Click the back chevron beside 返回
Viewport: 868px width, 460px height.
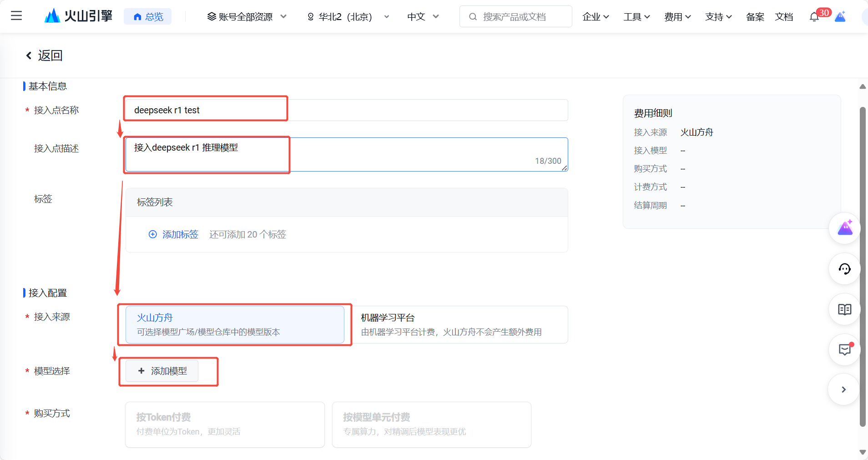click(29, 56)
